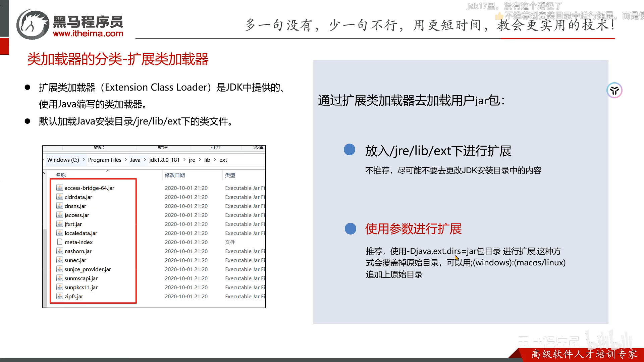The image size is (644, 362).
Task: Click the 打开 ribbon group label
Action: pos(216,148)
